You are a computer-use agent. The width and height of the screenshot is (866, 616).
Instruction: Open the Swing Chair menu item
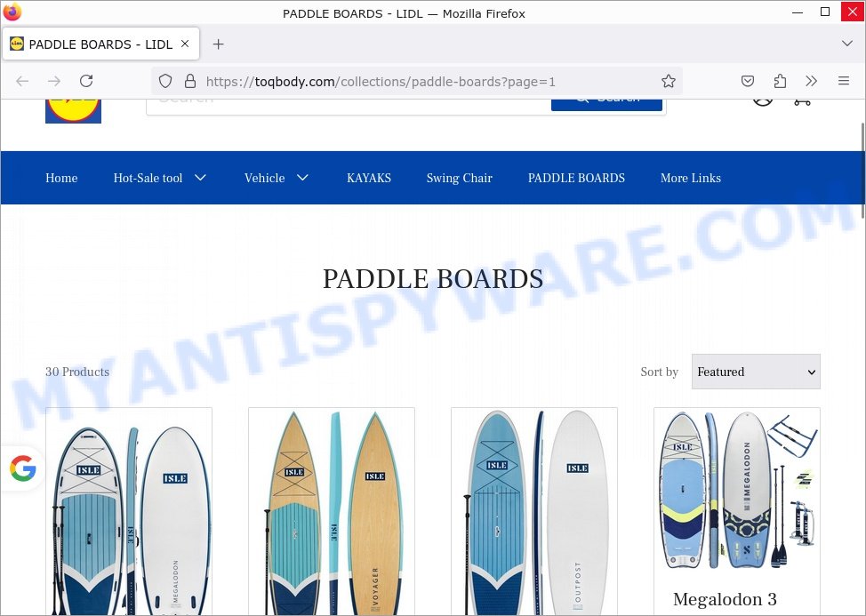pos(459,178)
